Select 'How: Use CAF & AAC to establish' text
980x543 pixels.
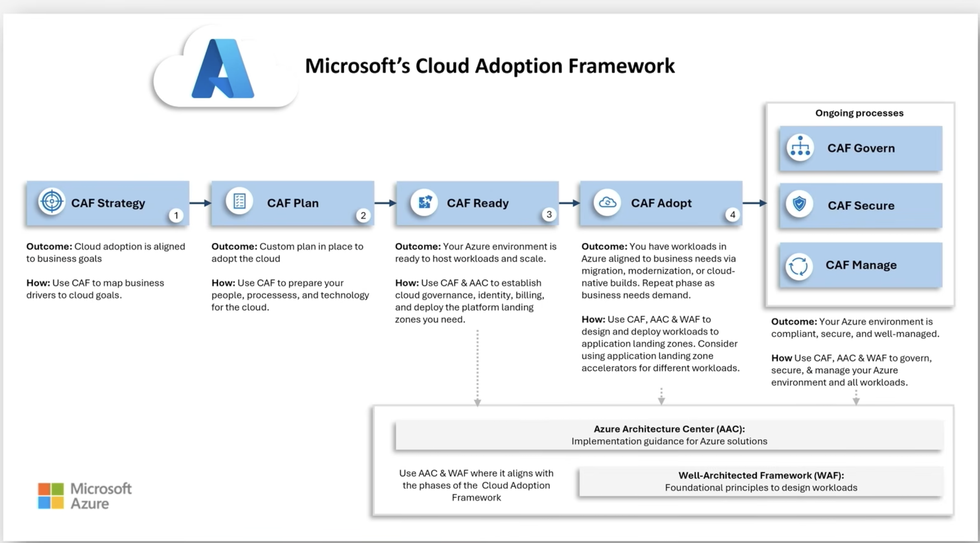pyautogui.click(x=470, y=301)
